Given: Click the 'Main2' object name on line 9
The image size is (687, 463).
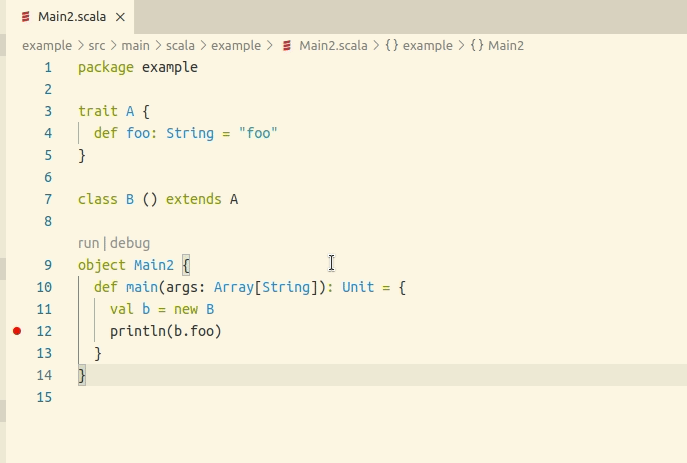Looking at the screenshot, I should [154, 265].
